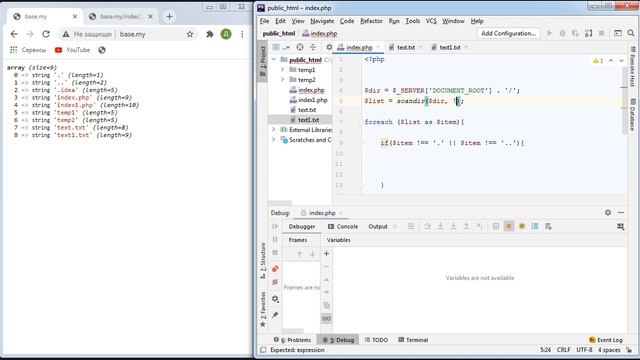
Task: Click Pause Program icon in Debug panel
Action: [275, 240]
